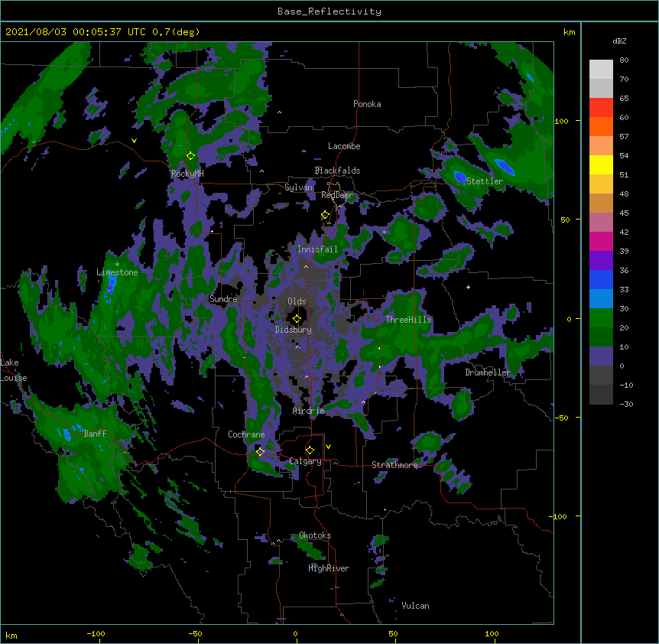Click the -30 value in the dBZ legend
The width and height of the screenshot is (659, 644).
click(x=626, y=405)
